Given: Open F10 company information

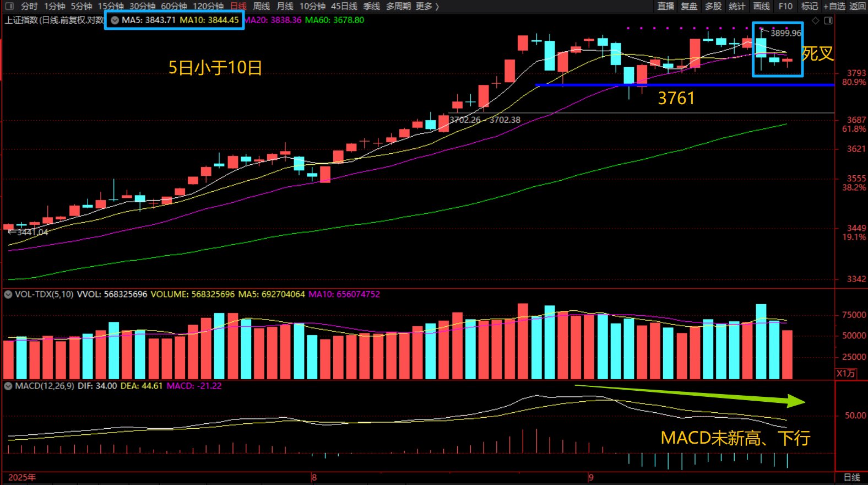Looking at the screenshot, I should [x=785, y=6].
